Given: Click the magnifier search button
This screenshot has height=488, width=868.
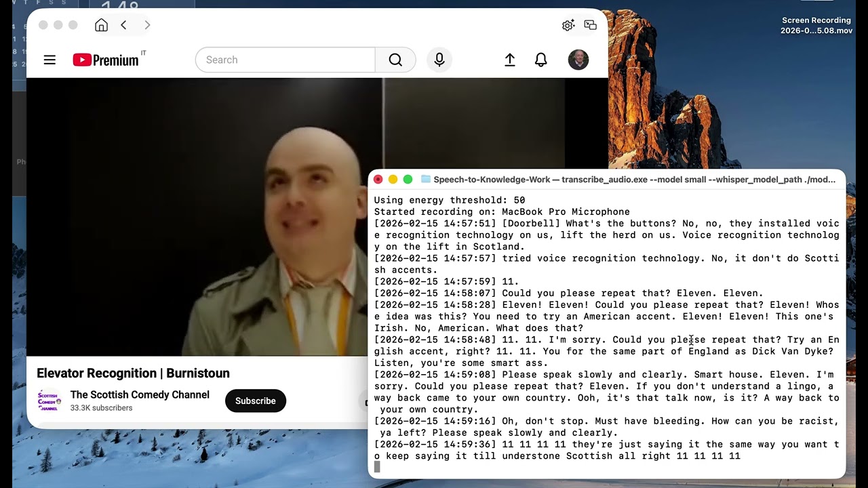Looking at the screenshot, I should pos(395,60).
